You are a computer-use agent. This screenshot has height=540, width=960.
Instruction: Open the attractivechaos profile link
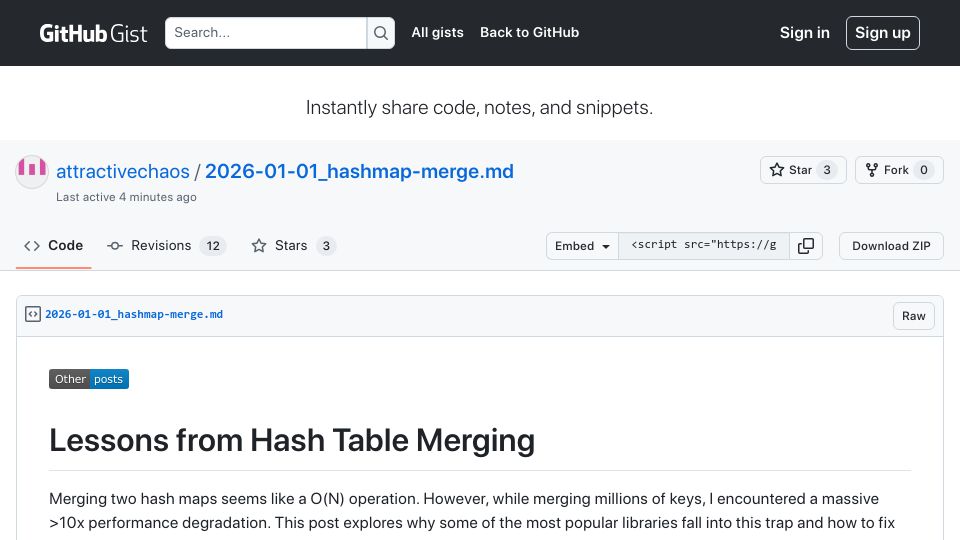(x=123, y=171)
